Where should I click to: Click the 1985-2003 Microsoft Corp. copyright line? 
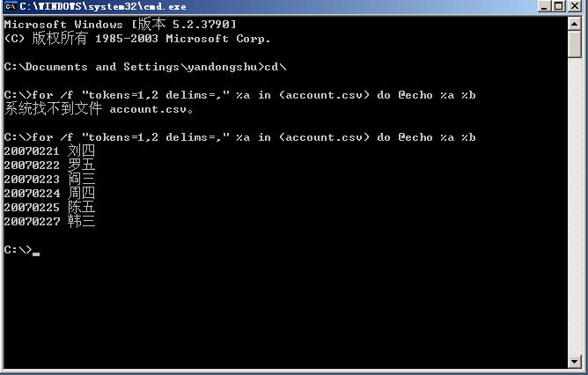tap(137, 39)
